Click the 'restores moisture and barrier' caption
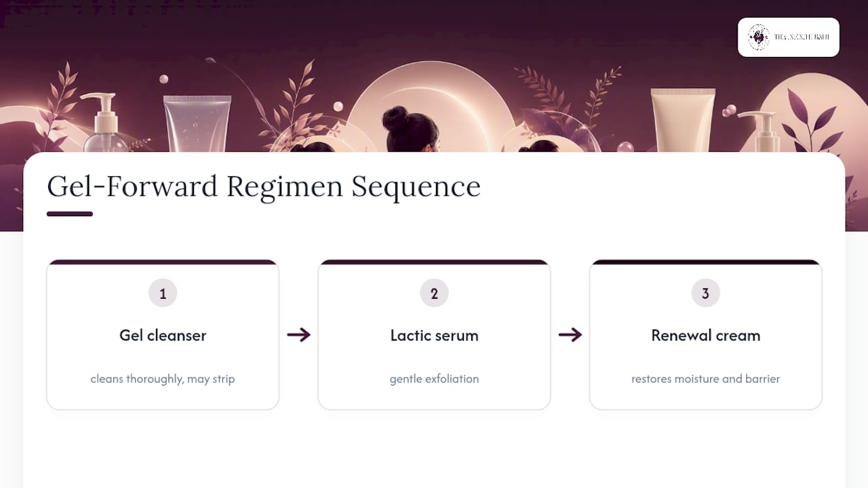This screenshot has width=868, height=488. click(x=705, y=379)
